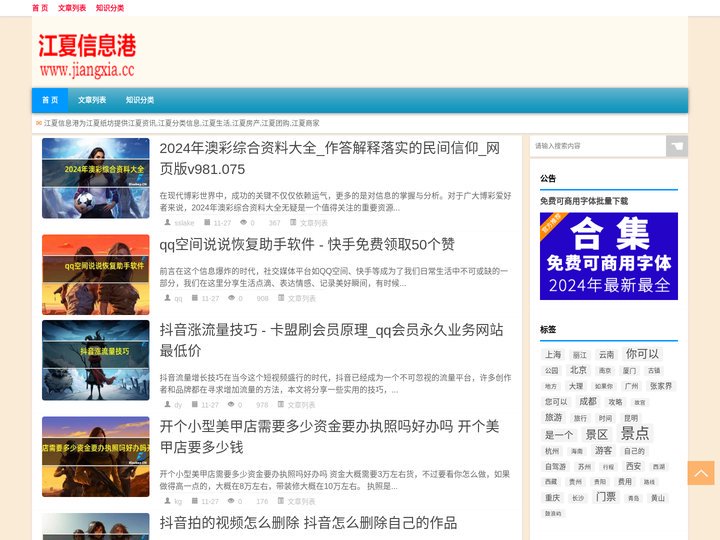The height and width of the screenshot is (540, 720).
Task: Click the search submit button icon
Action: tap(676, 146)
